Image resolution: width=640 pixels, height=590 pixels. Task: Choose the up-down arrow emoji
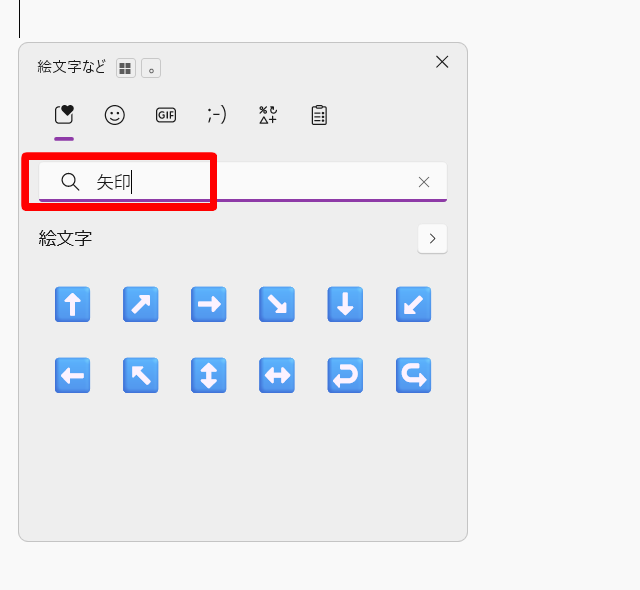208,375
